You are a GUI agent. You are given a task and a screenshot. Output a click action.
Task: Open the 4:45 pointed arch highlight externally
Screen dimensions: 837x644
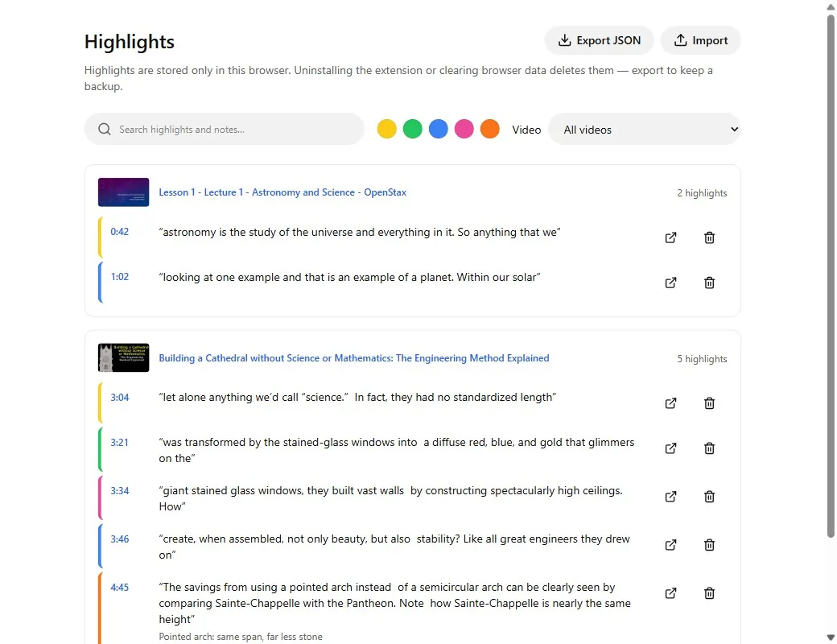tap(671, 593)
